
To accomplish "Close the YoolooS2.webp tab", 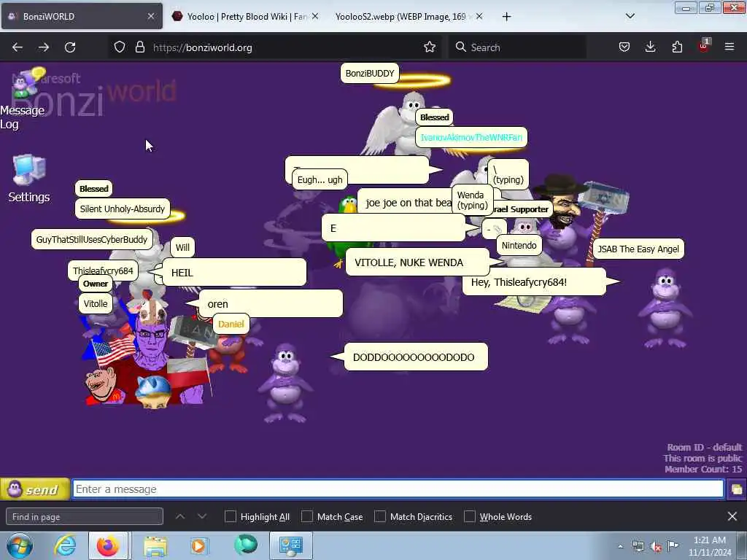I will pyautogui.click(x=479, y=16).
